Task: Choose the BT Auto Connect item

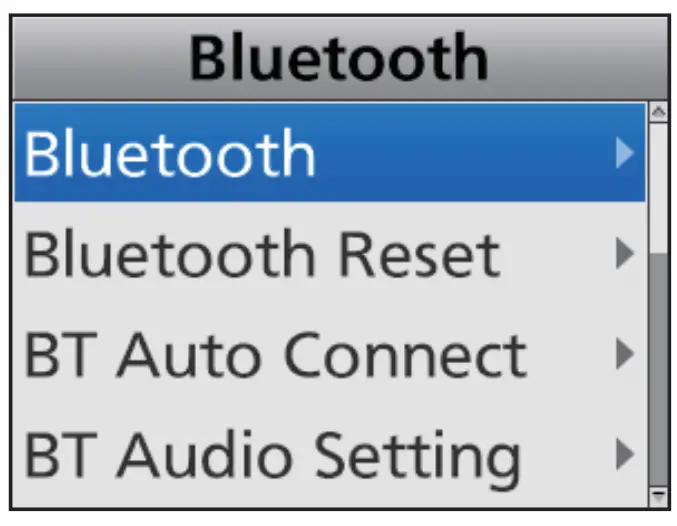Action: tap(275, 355)
